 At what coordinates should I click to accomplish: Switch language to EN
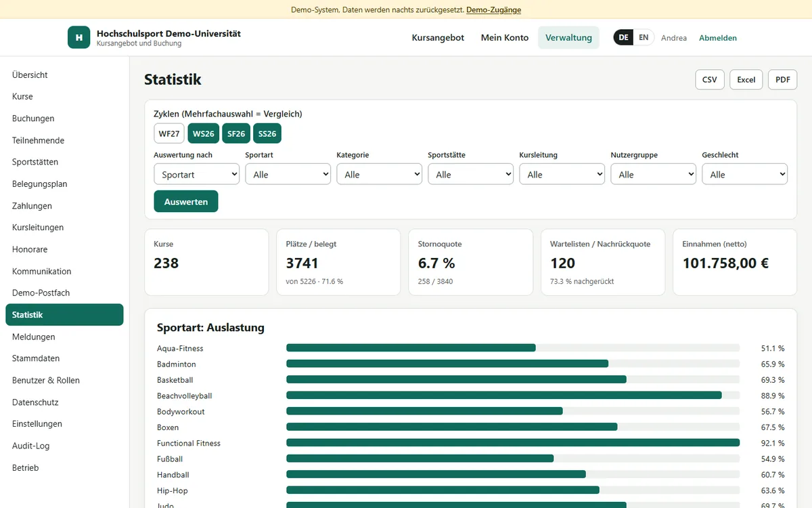click(644, 37)
